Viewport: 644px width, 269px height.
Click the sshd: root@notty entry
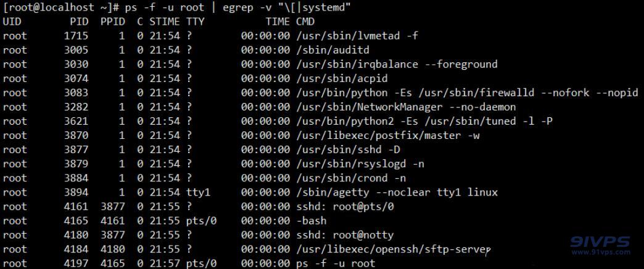pos(345,235)
